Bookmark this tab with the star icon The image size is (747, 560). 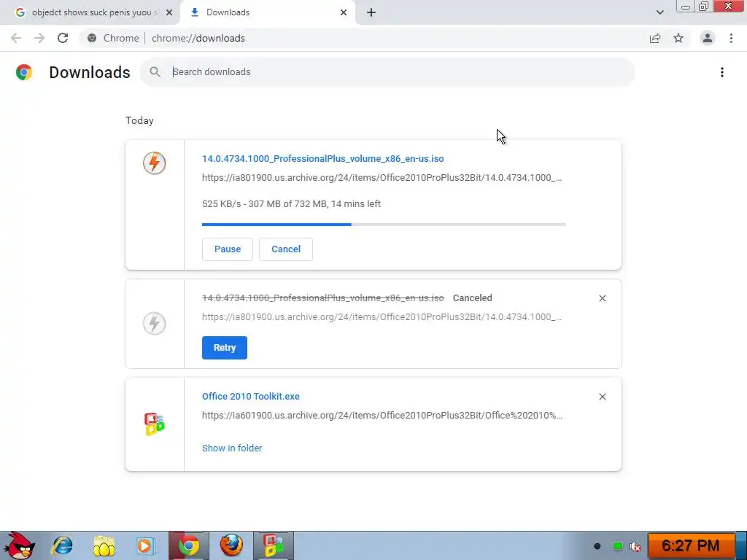tap(678, 38)
